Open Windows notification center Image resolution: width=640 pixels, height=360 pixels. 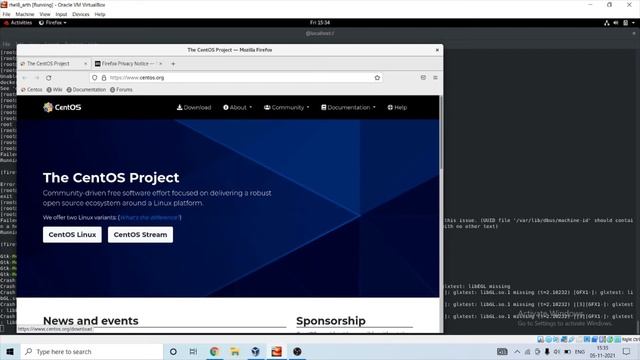tap(627, 351)
